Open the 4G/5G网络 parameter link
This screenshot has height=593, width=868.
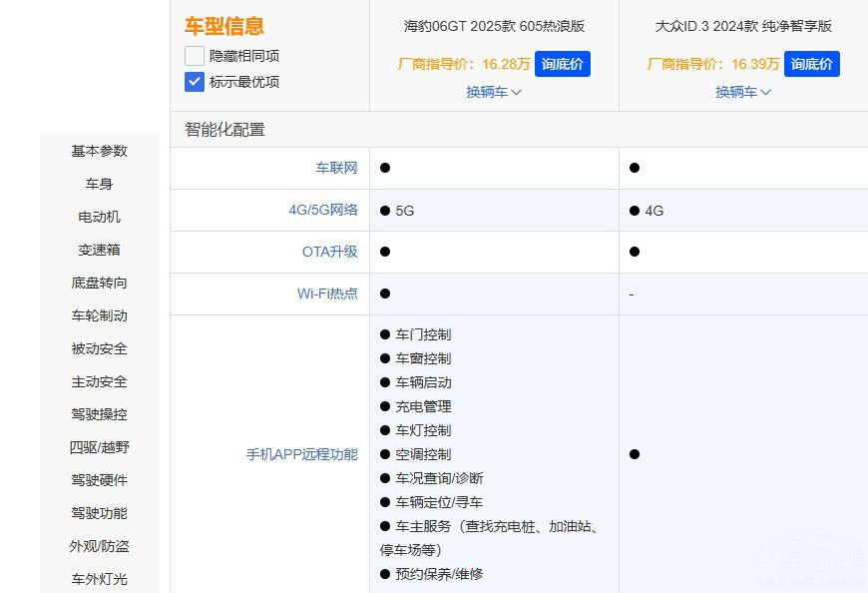pos(323,210)
